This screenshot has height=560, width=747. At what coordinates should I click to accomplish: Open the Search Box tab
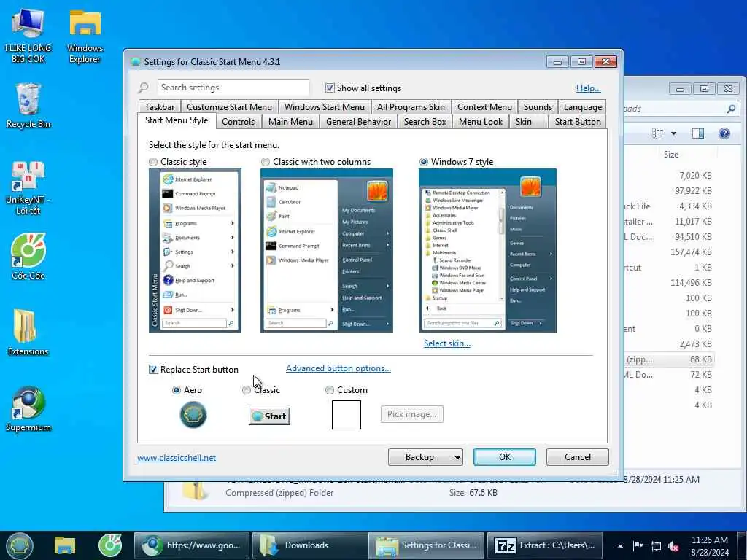[425, 122]
